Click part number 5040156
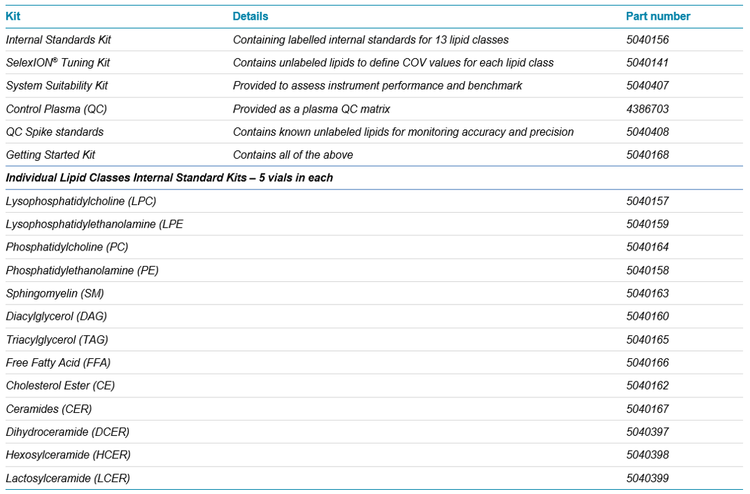Image resolution: width=750 pixels, height=494 pixels. click(x=647, y=40)
